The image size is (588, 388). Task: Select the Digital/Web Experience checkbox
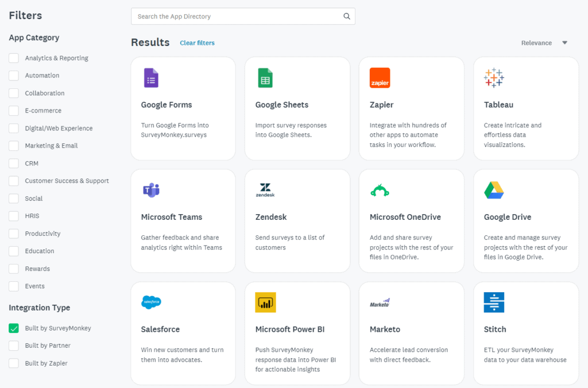[x=14, y=128]
